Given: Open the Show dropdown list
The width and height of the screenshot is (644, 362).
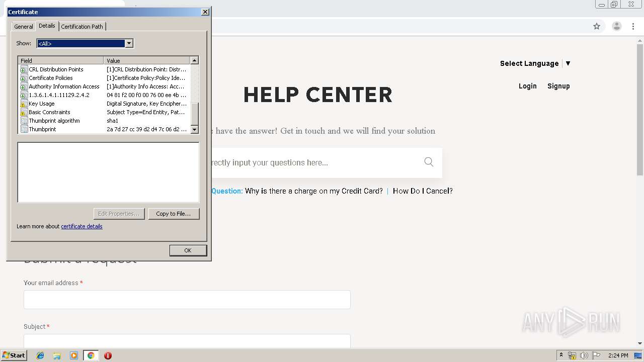Looking at the screenshot, I should [x=129, y=43].
